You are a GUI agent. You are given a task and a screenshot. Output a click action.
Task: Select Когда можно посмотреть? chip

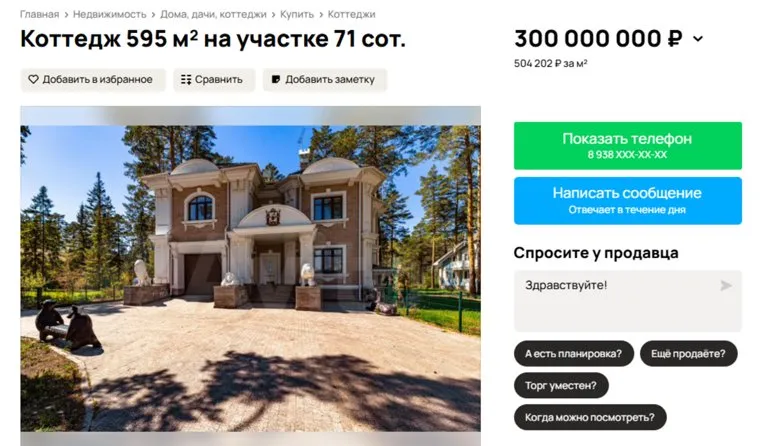pos(590,417)
